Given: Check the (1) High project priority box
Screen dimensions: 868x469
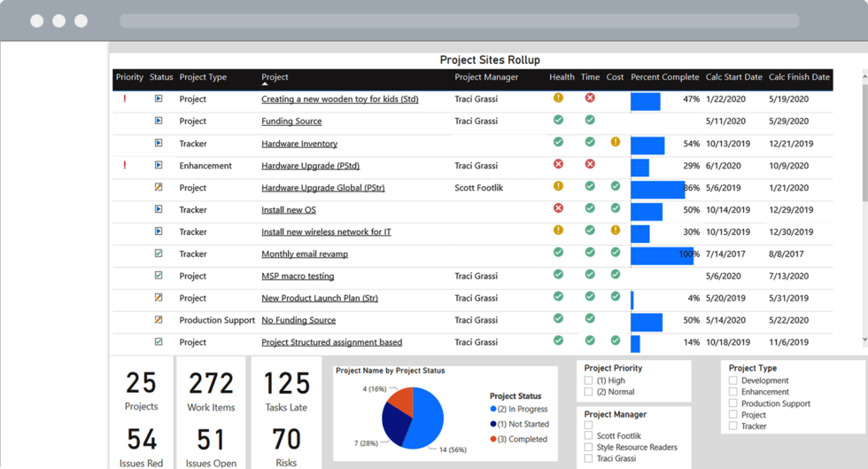Looking at the screenshot, I should [x=589, y=380].
